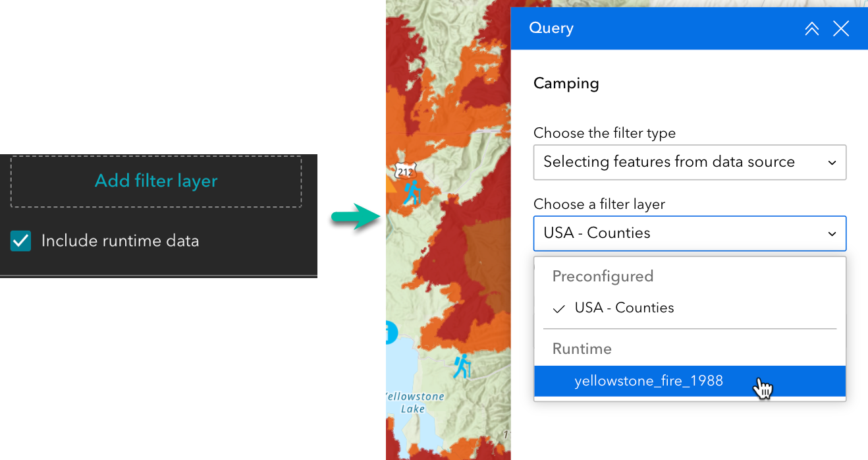Image resolution: width=868 pixels, height=460 pixels.
Task: Click the blue info icon on the map edge
Action: (393, 333)
